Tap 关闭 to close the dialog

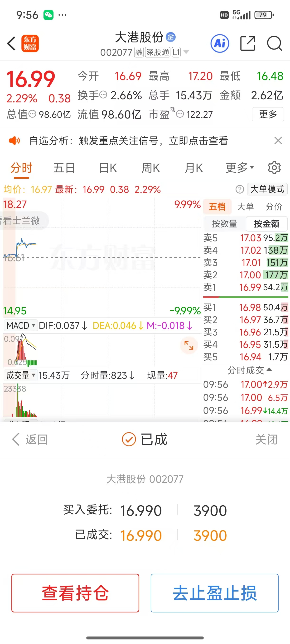coord(266,439)
